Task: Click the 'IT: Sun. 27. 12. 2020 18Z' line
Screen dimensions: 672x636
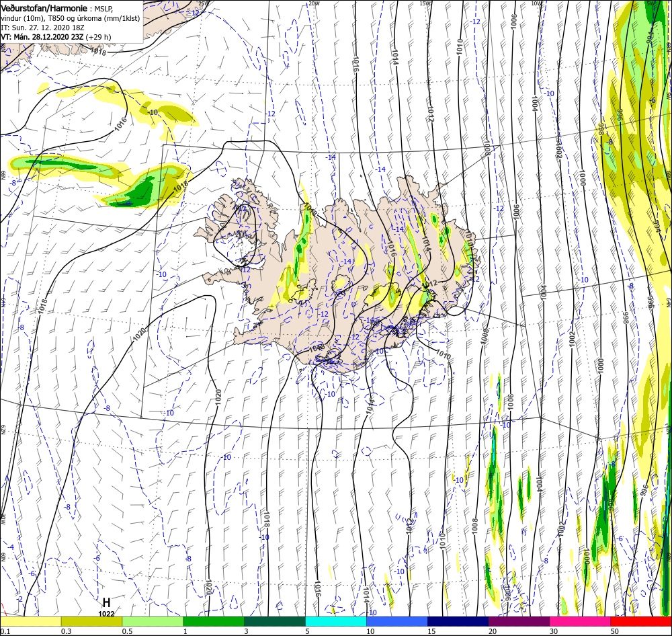Action: click(42, 28)
